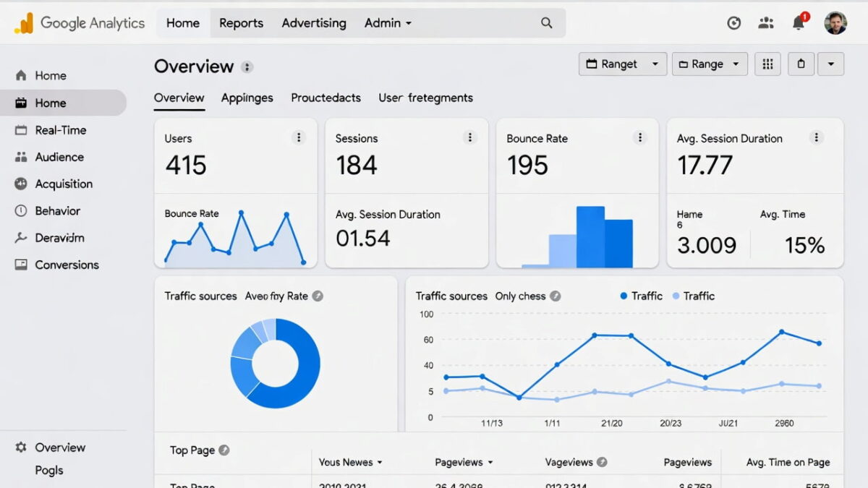The width and height of the screenshot is (868, 488).
Task: Toggle the dark blue Traffic legend series
Action: [640, 296]
